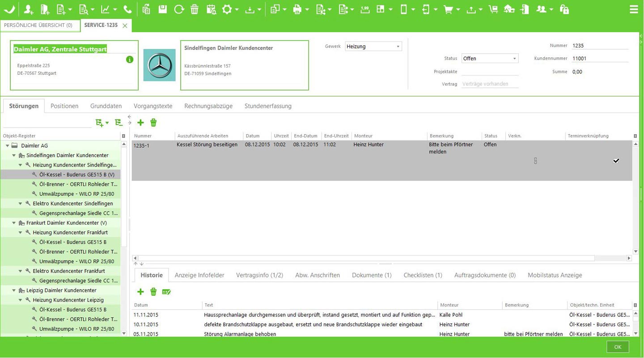Click the add new contact person icon
This screenshot has width=644, height=358.
pyautogui.click(x=29, y=9)
